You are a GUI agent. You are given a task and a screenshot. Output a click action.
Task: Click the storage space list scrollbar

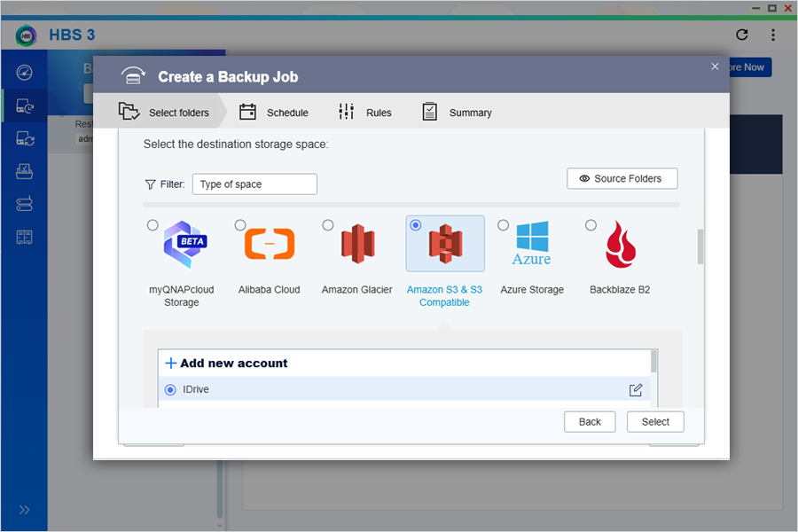click(x=700, y=246)
